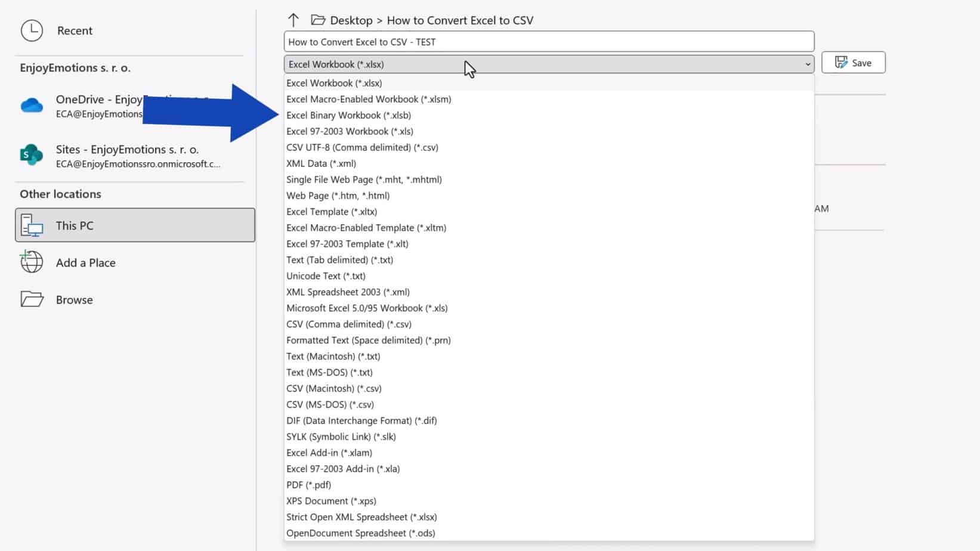Select XPS Document as save type

[x=331, y=500]
